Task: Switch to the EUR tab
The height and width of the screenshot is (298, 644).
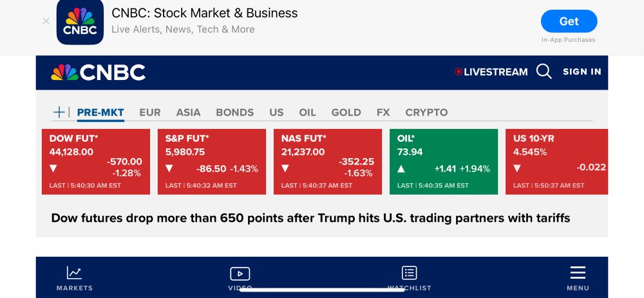Action: coord(150,112)
